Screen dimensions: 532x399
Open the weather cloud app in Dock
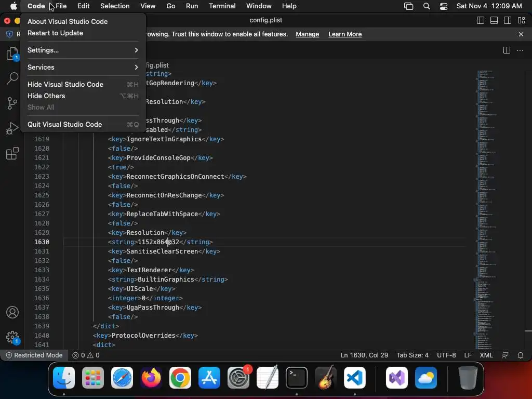(x=426, y=378)
